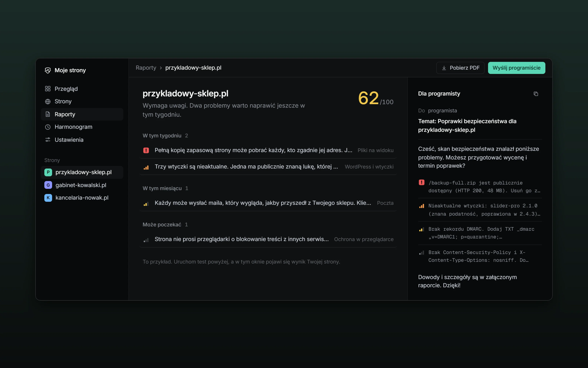The width and height of the screenshot is (588, 368).
Task: Click the copy icon in Dla programisty panel
Action: click(x=536, y=94)
